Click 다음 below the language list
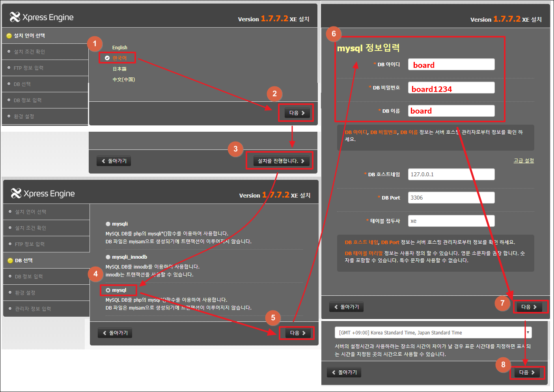 [x=297, y=113]
